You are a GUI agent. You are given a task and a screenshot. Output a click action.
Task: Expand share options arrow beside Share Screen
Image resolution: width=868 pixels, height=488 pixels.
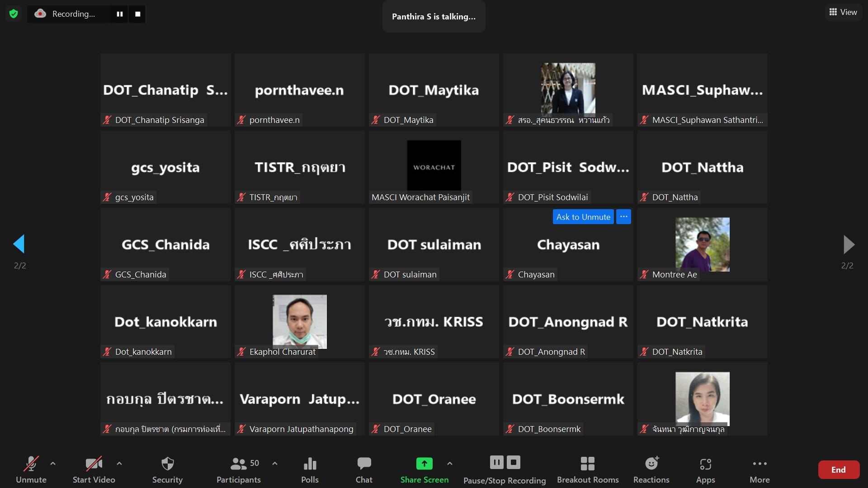pyautogui.click(x=449, y=464)
